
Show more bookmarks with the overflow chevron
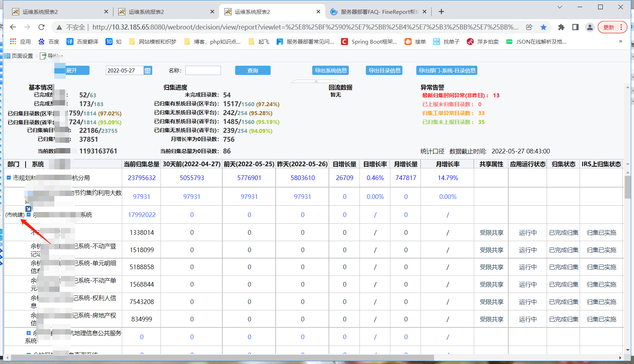(x=621, y=42)
